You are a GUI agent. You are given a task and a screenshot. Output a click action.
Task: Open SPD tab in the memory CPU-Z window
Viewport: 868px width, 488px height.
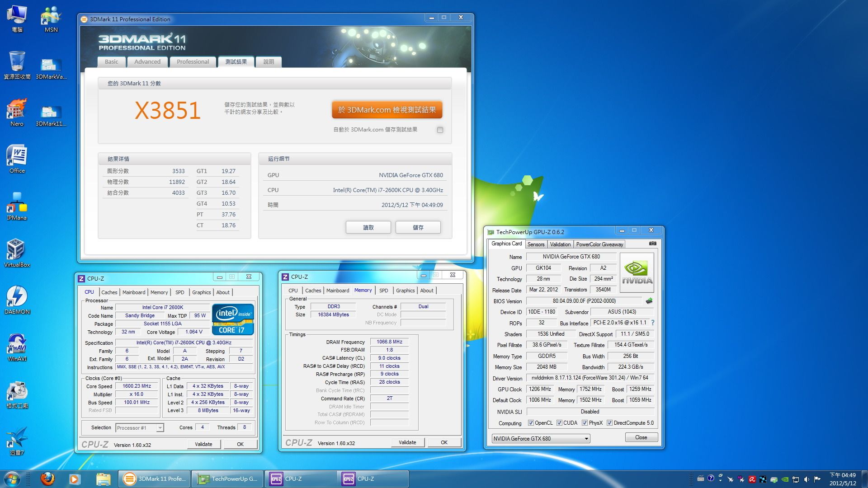coord(383,291)
